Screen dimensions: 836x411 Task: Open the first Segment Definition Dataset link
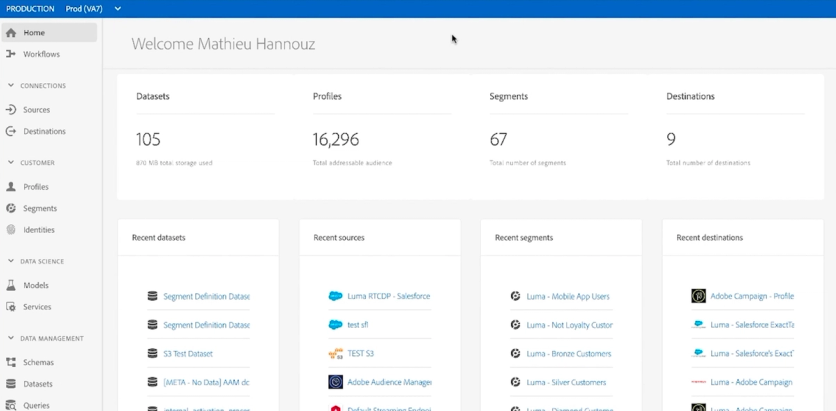[x=206, y=296]
